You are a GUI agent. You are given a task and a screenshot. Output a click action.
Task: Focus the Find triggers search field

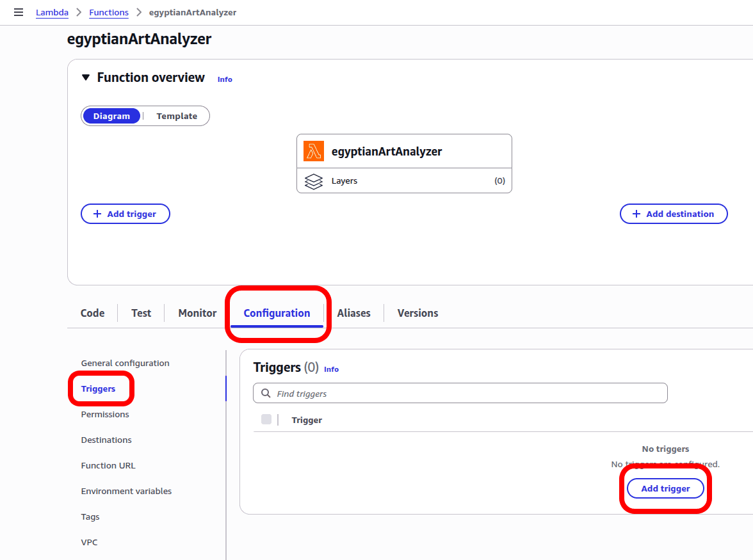tap(467, 394)
